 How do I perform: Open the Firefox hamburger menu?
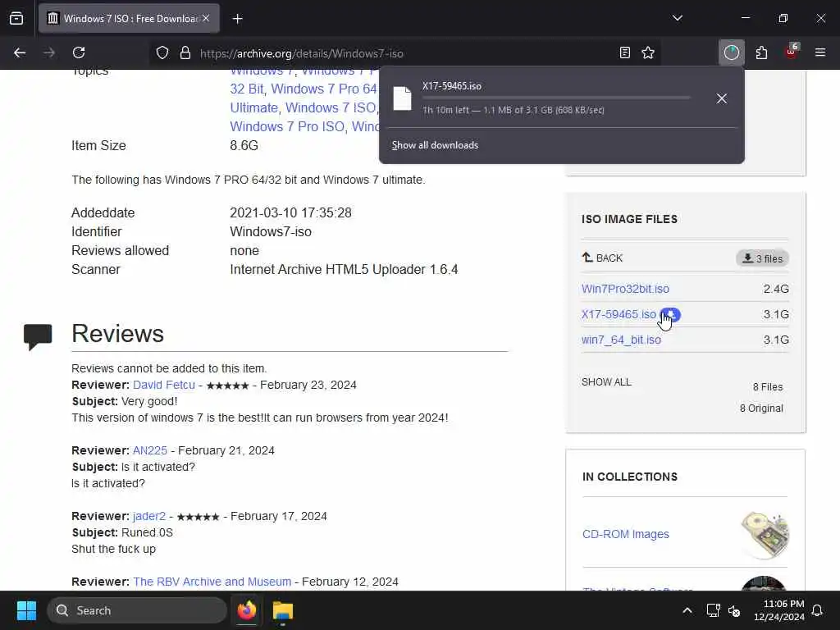(820, 52)
